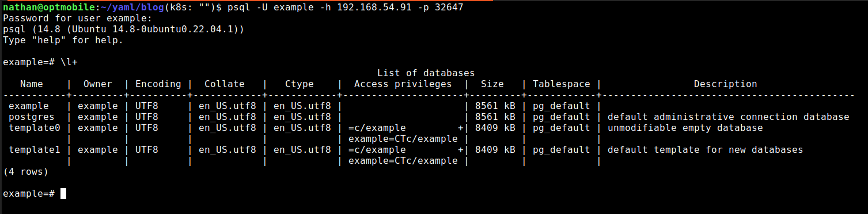868x214 pixels.
Task: Click the 'Name' column header
Action: pos(32,84)
